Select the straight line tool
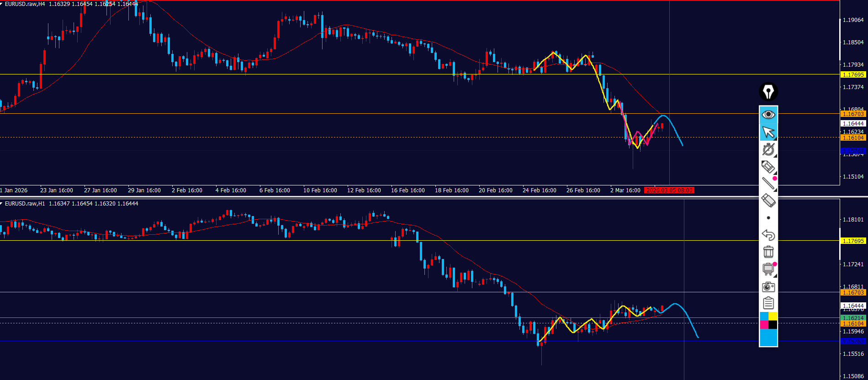 coord(768,184)
